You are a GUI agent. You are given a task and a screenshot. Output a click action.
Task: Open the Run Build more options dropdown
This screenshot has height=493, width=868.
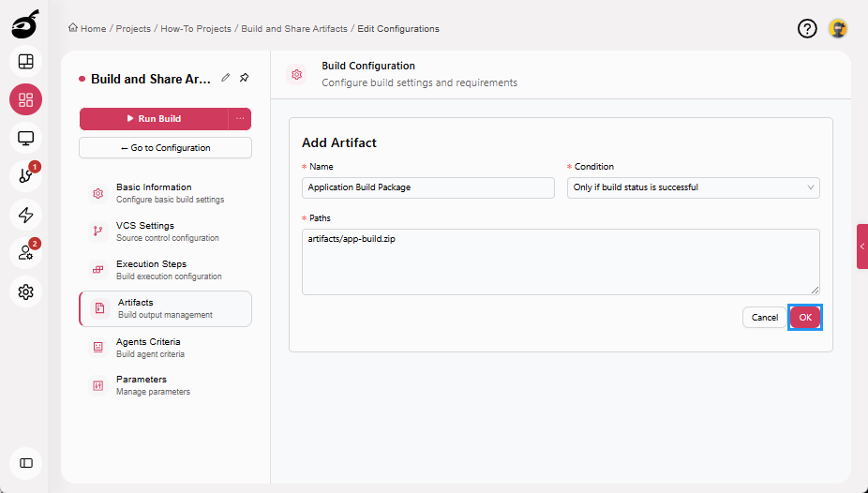(240, 118)
